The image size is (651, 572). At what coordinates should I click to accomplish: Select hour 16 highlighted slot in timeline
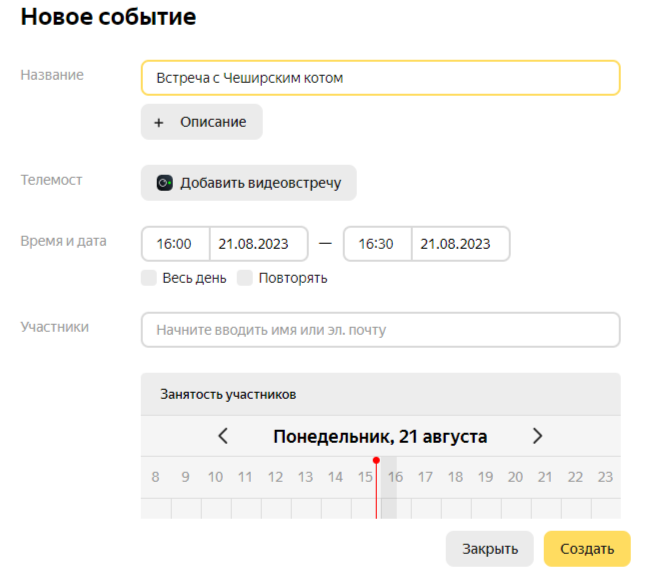389,488
